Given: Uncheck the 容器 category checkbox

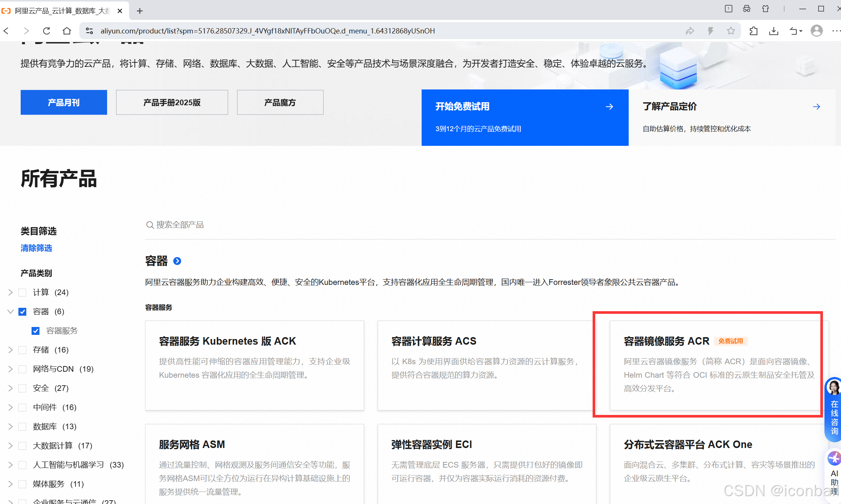Looking at the screenshot, I should click(x=23, y=312).
